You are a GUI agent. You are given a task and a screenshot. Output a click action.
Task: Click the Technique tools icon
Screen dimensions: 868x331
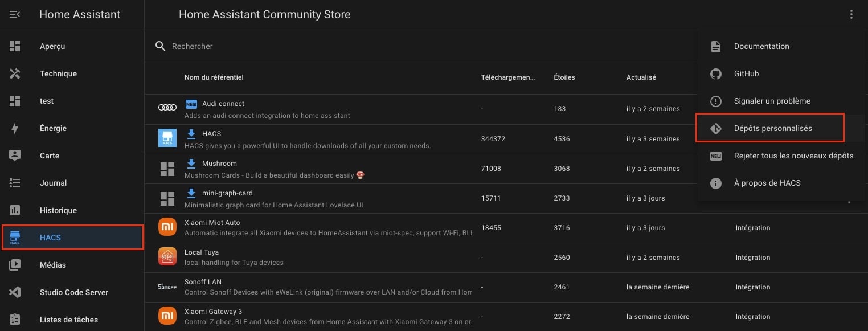(x=15, y=73)
